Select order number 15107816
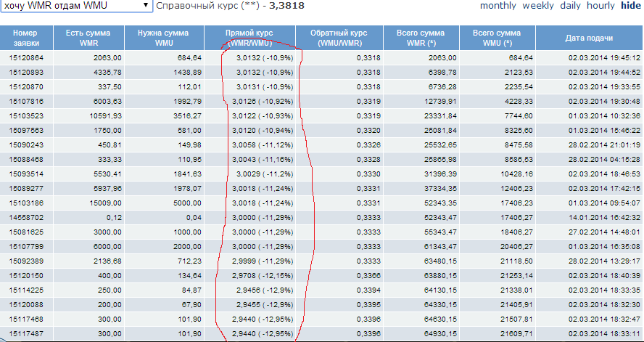Screen dimensions: 644x342 click(x=26, y=102)
